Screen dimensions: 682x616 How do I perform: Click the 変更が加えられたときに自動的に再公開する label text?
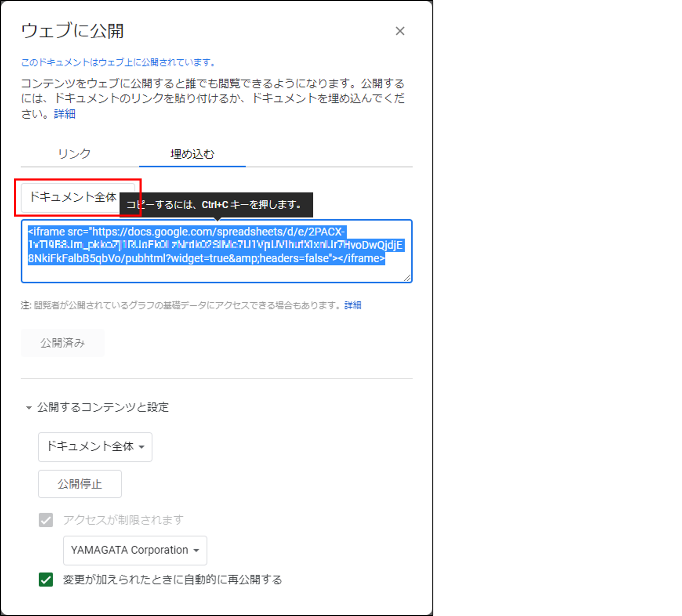pyautogui.click(x=173, y=580)
